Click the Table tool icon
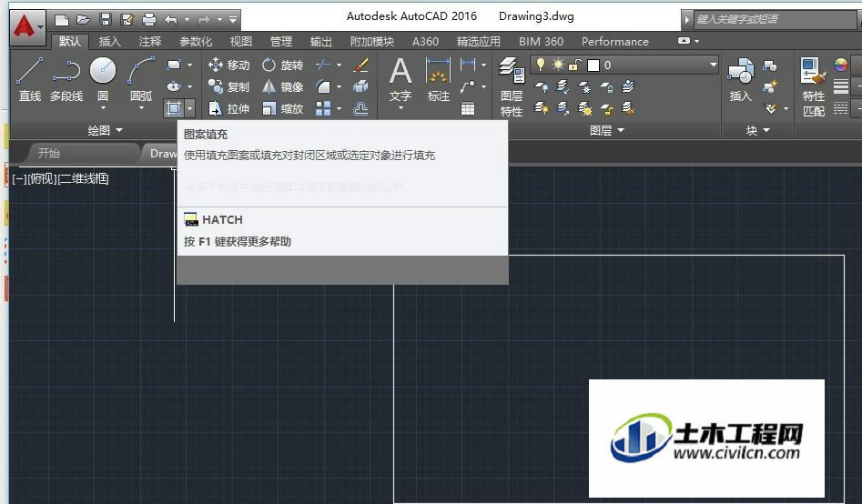This screenshot has height=504, width=862. (x=468, y=108)
